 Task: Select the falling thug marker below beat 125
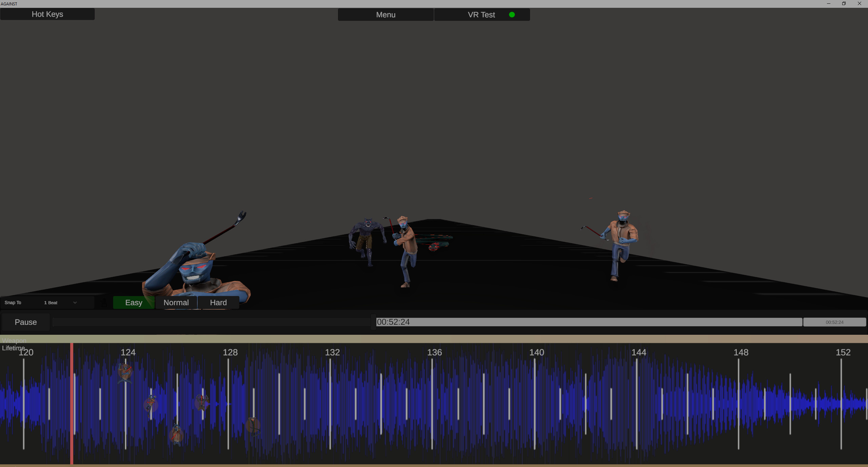coord(152,404)
